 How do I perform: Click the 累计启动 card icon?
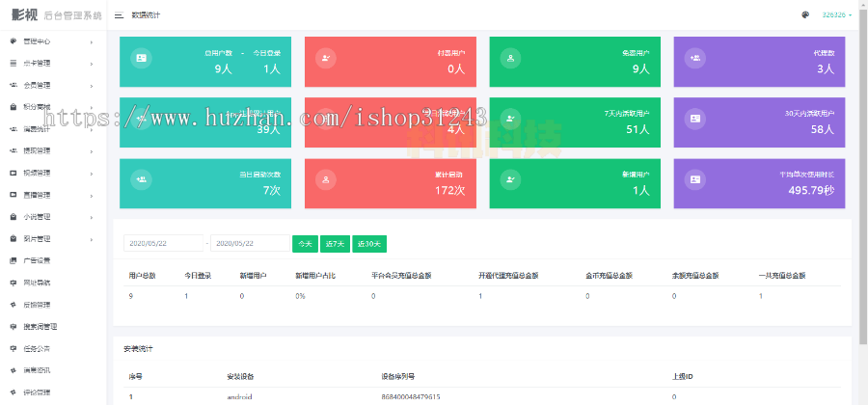pos(326,179)
